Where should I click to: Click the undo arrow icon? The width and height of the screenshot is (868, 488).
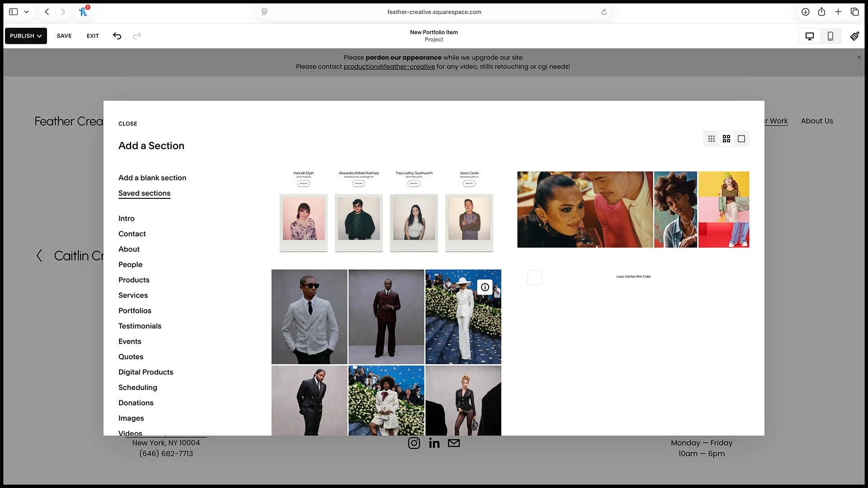(117, 36)
